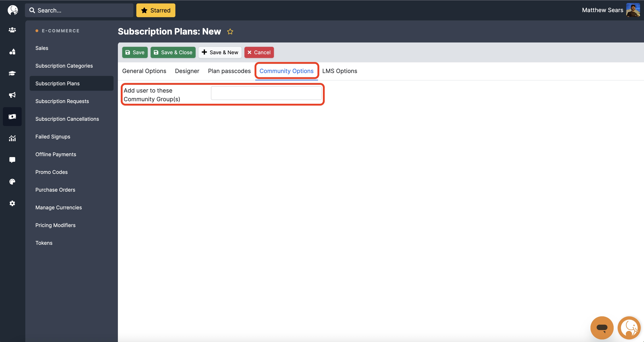Open the Starred favorites button

155,10
